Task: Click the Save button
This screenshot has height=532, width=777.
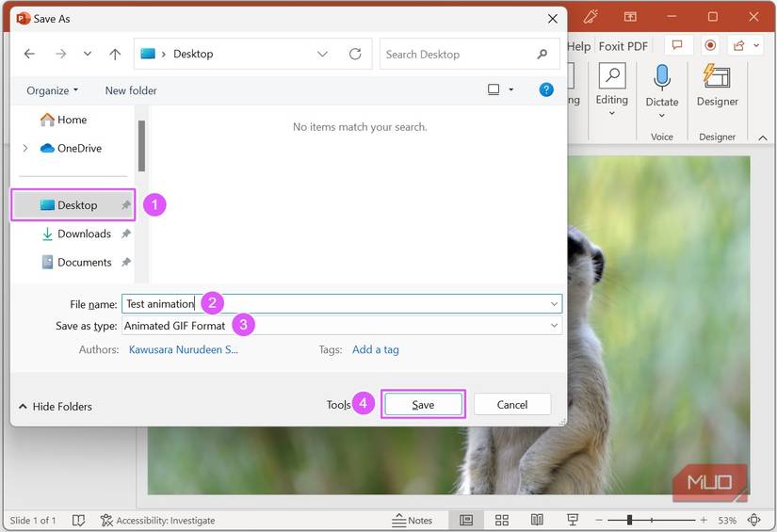Action: tap(423, 404)
